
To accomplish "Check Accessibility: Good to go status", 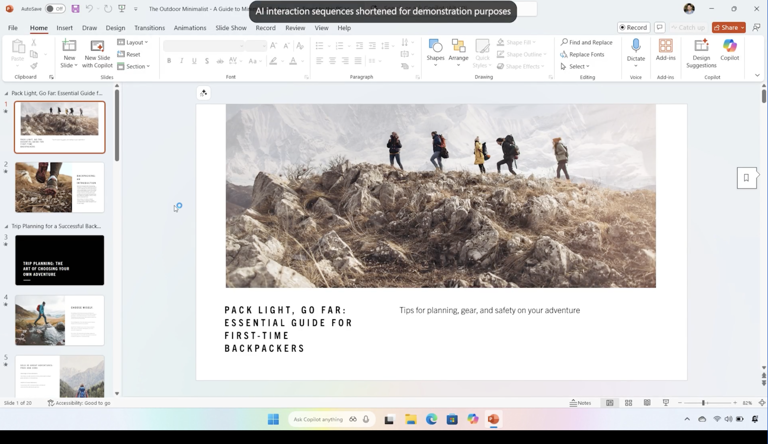I will 79,403.
